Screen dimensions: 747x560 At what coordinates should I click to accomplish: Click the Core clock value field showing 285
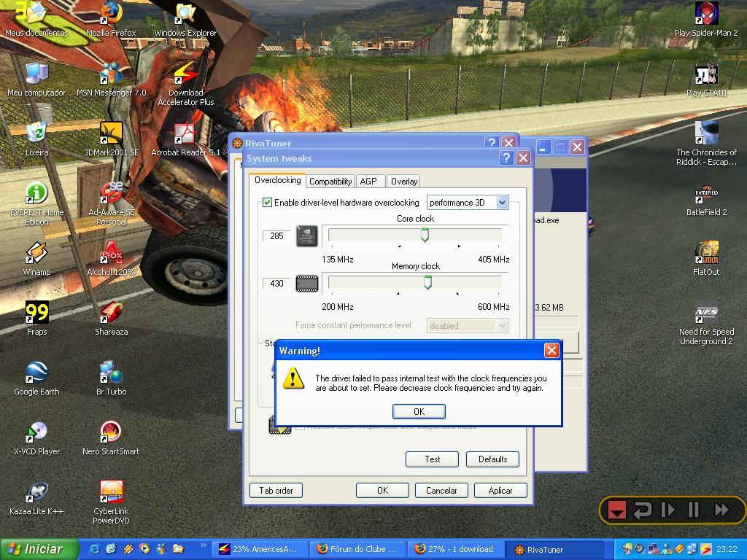(276, 236)
